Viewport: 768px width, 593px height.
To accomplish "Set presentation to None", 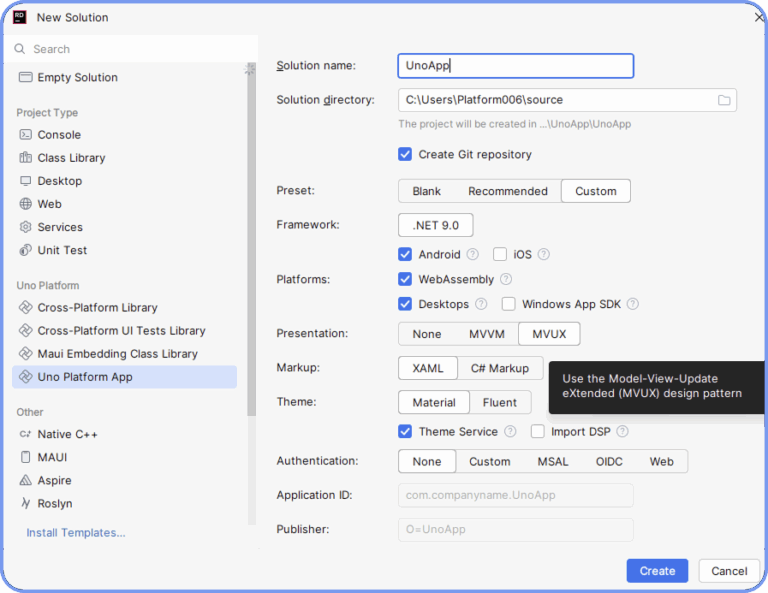I will click(x=427, y=334).
